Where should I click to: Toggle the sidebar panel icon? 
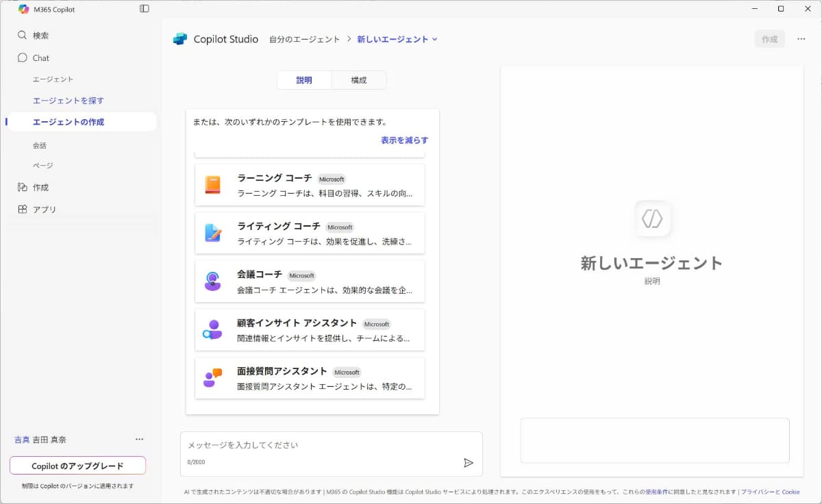pos(144,9)
